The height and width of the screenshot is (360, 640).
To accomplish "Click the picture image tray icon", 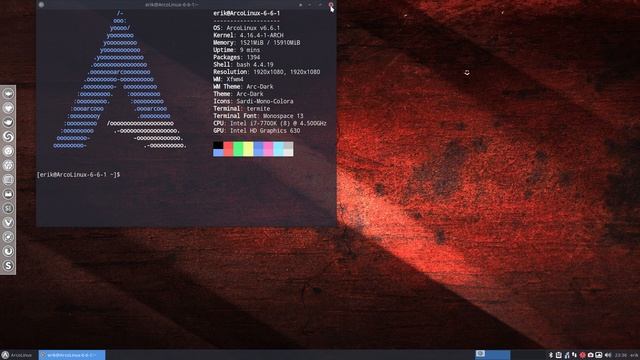I will pos(598,355).
